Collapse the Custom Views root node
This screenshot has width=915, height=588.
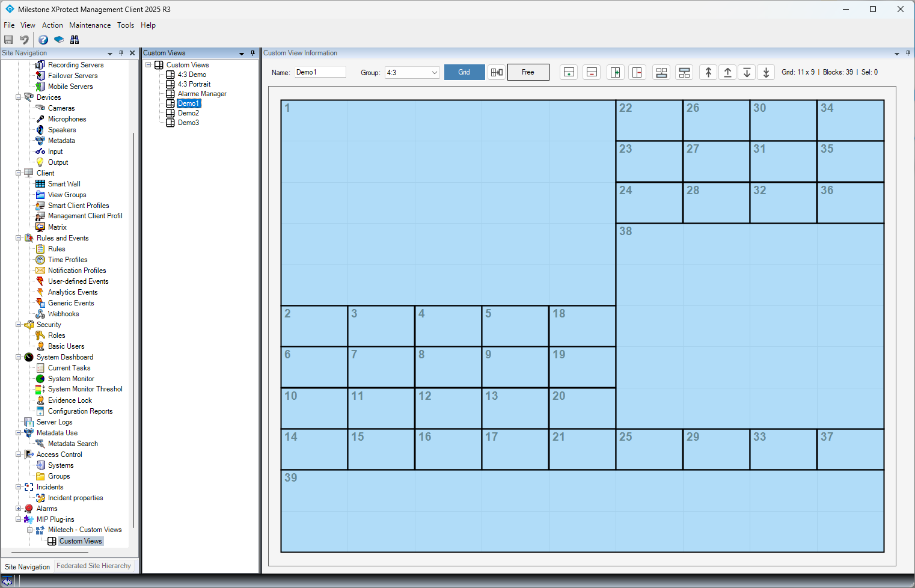tap(148, 64)
